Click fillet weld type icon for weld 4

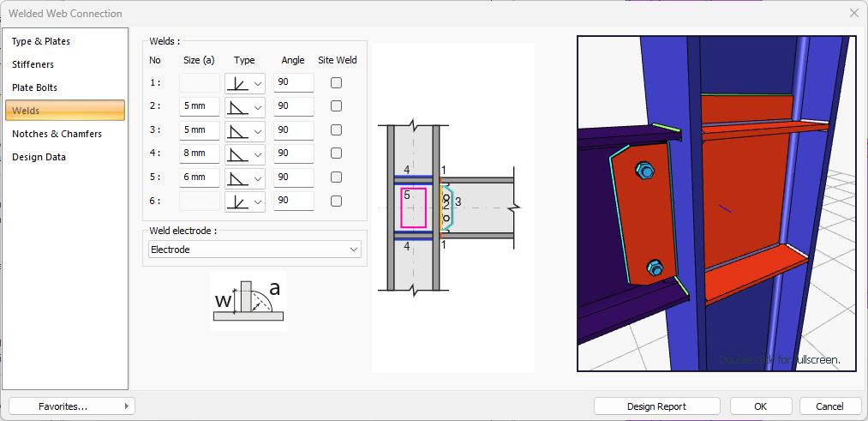237,154
